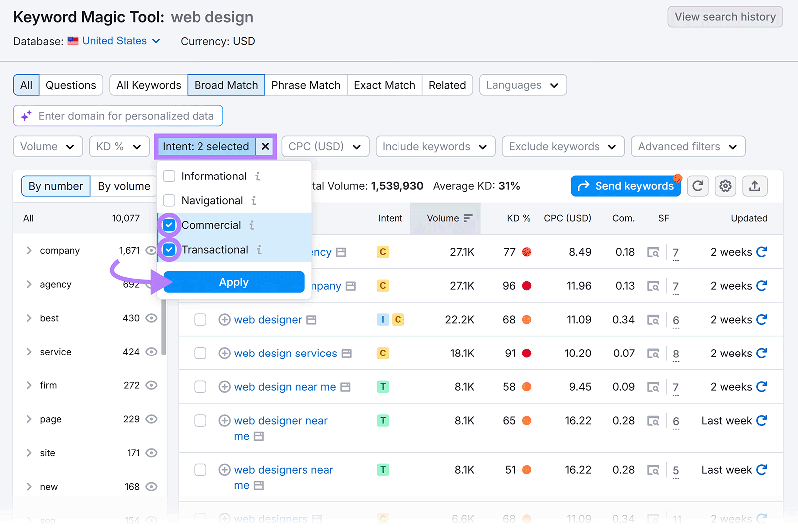This screenshot has height=532, width=798.
Task: Click the Apply intent filter button
Action: (x=234, y=282)
